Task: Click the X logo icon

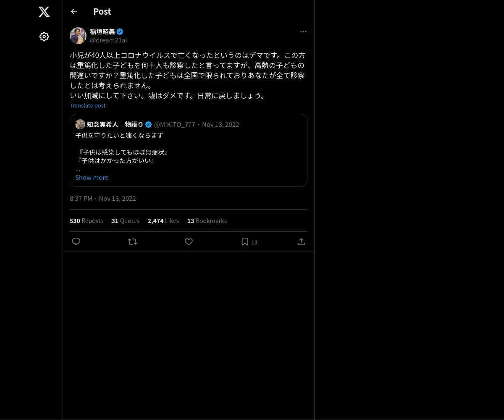Action: [x=44, y=12]
